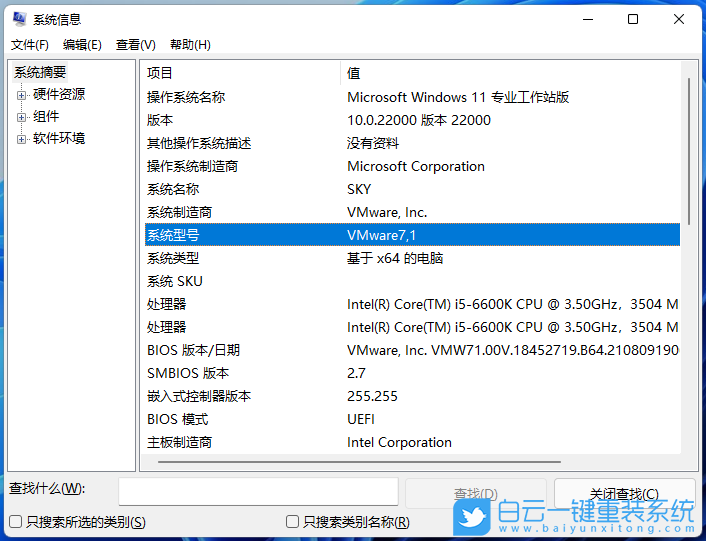Expand the 软件环境 tree node

pos(21,139)
